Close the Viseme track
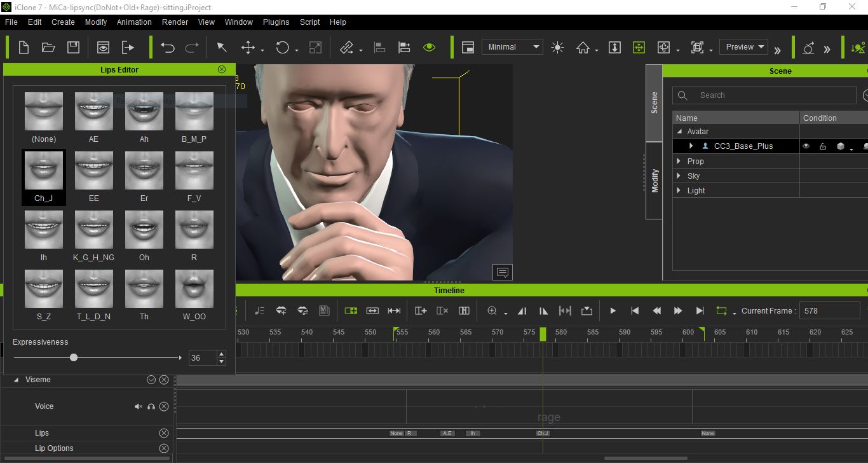The image size is (868, 463). tap(164, 380)
